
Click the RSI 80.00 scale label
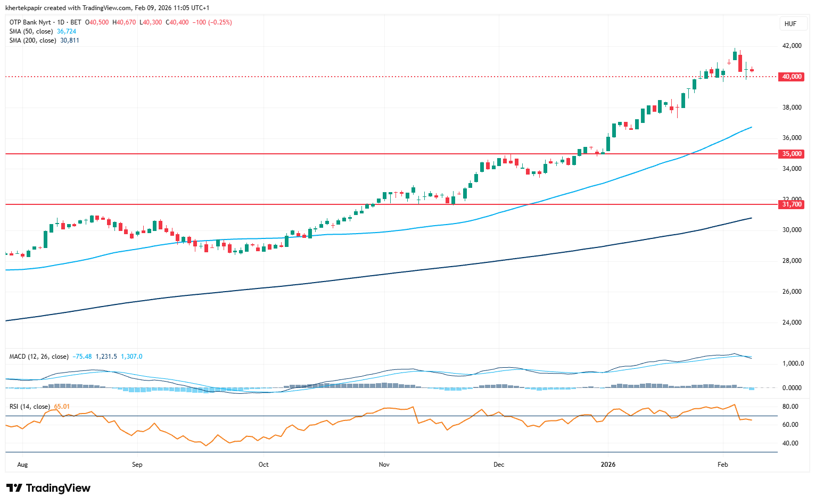click(790, 407)
